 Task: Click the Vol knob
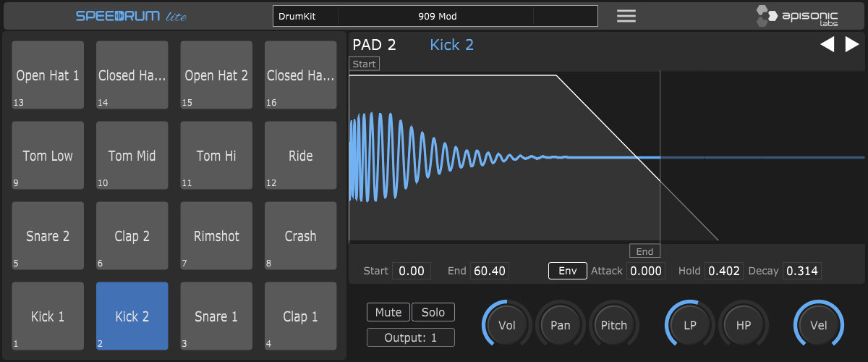507,325
